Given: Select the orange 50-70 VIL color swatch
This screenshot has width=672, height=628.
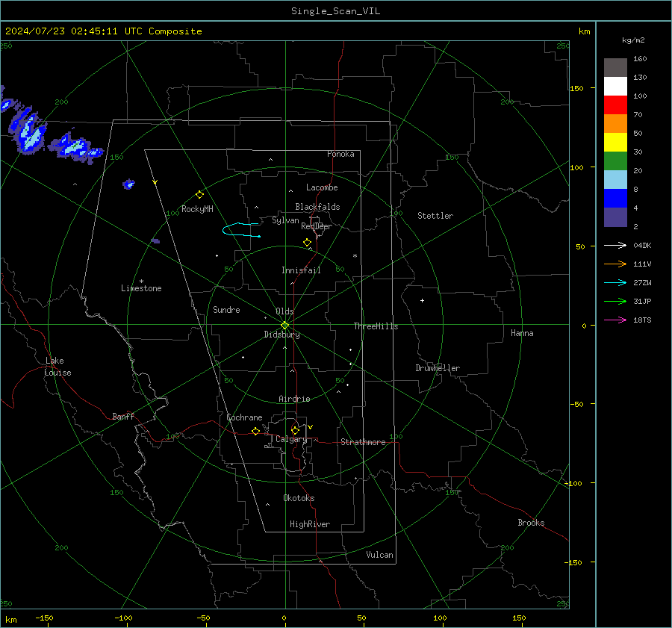Looking at the screenshot, I should 615,124.
